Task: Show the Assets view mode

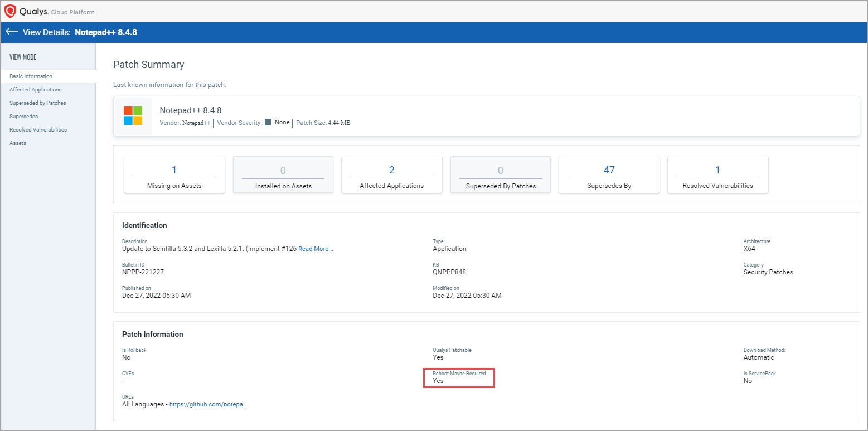Action: (18, 143)
